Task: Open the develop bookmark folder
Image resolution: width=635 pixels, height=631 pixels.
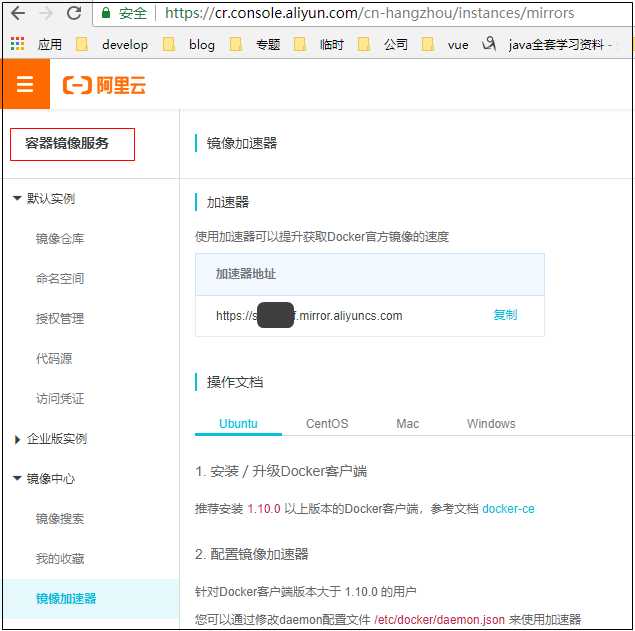Action: (111, 44)
